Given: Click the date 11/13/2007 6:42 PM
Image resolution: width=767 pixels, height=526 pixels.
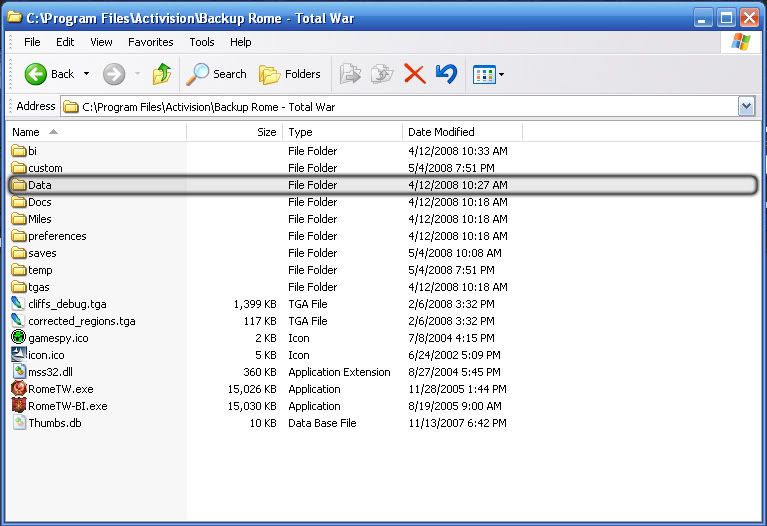Looking at the screenshot, I should click(x=457, y=423).
